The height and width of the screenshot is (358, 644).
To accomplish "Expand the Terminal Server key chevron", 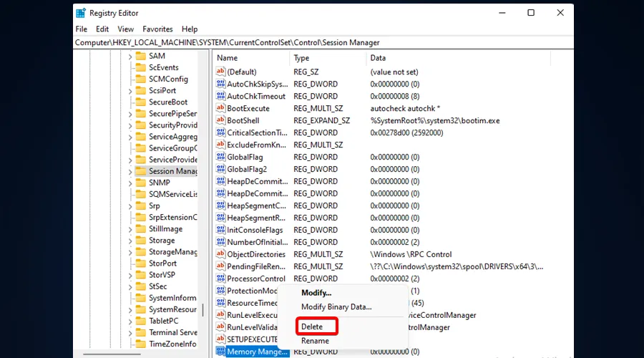I will pos(130,332).
